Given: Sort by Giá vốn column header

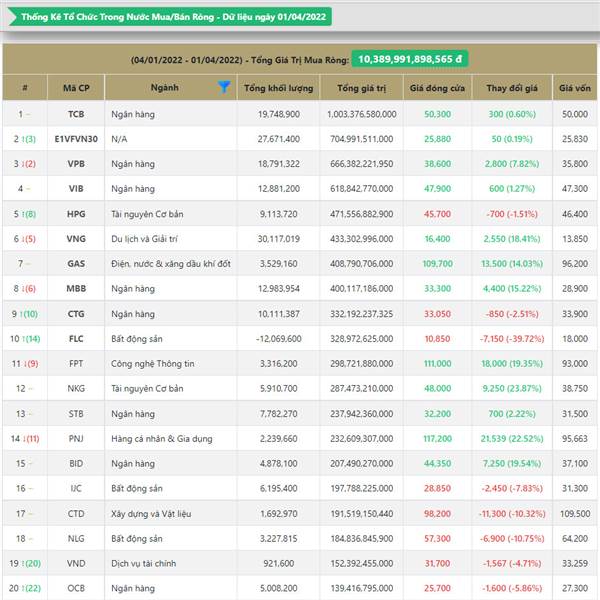Looking at the screenshot, I should point(575,88).
